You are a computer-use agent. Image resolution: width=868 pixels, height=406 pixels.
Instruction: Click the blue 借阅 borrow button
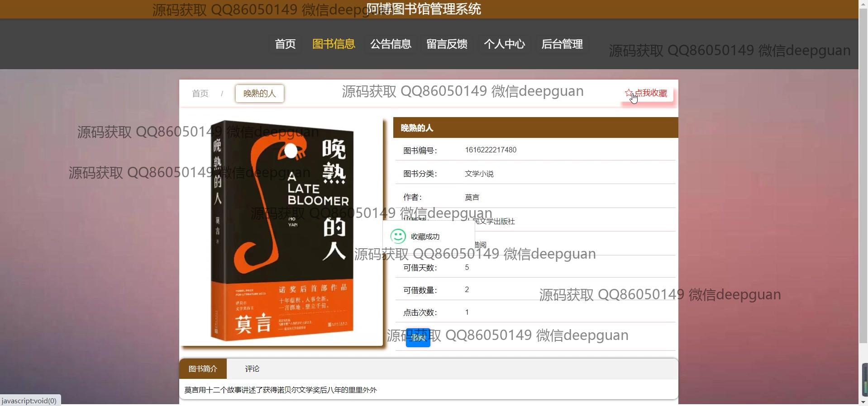tap(418, 338)
